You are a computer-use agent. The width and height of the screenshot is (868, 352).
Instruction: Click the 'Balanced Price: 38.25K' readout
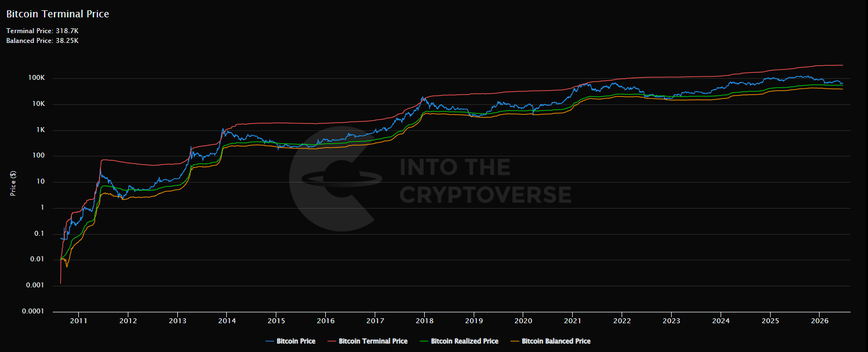pyautogui.click(x=42, y=41)
